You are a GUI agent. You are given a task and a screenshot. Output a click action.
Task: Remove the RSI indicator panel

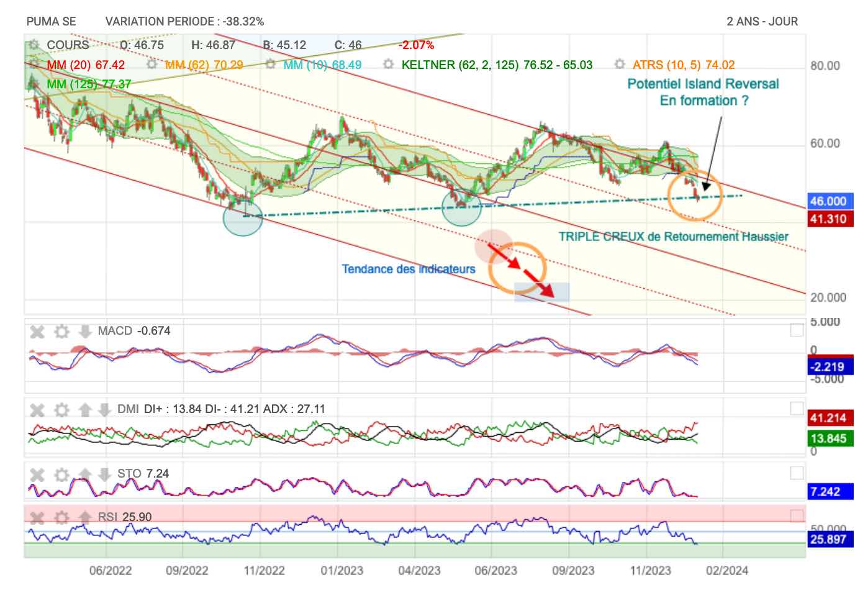click(x=37, y=517)
